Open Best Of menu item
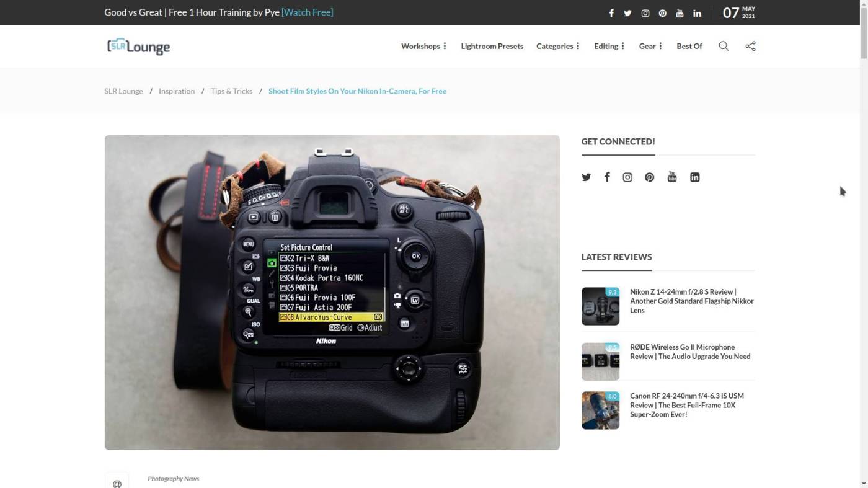The image size is (868, 488). click(689, 46)
